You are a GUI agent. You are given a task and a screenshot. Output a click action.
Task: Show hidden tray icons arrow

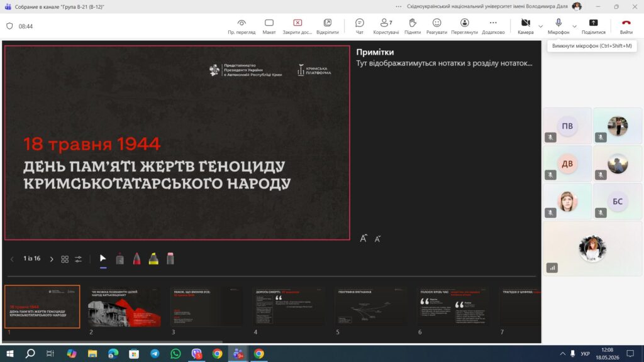pyautogui.click(x=562, y=354)
